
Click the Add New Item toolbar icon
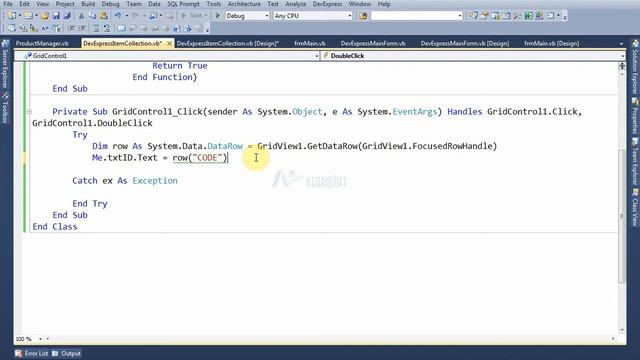coord(28,16)
